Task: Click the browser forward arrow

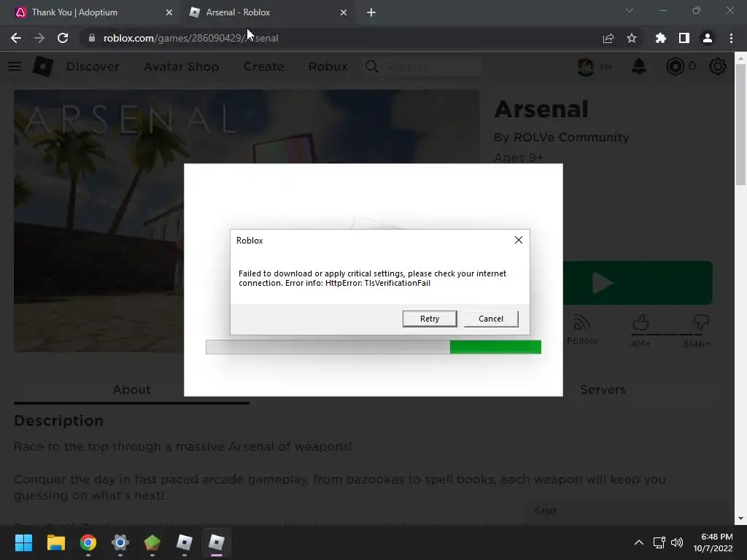Action: pyautogui.click(x=39, y=38)
